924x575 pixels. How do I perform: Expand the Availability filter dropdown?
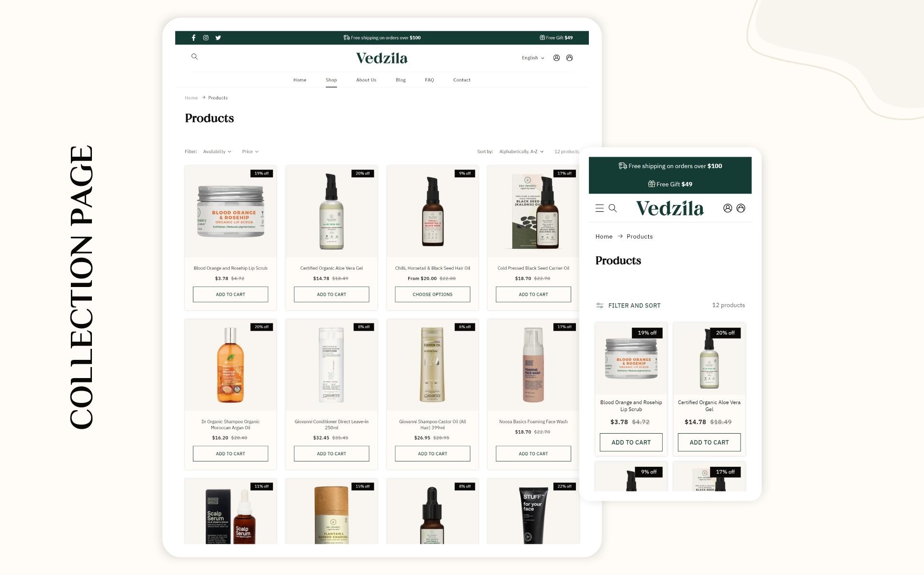pyautogui.click(x=217, y=151)
